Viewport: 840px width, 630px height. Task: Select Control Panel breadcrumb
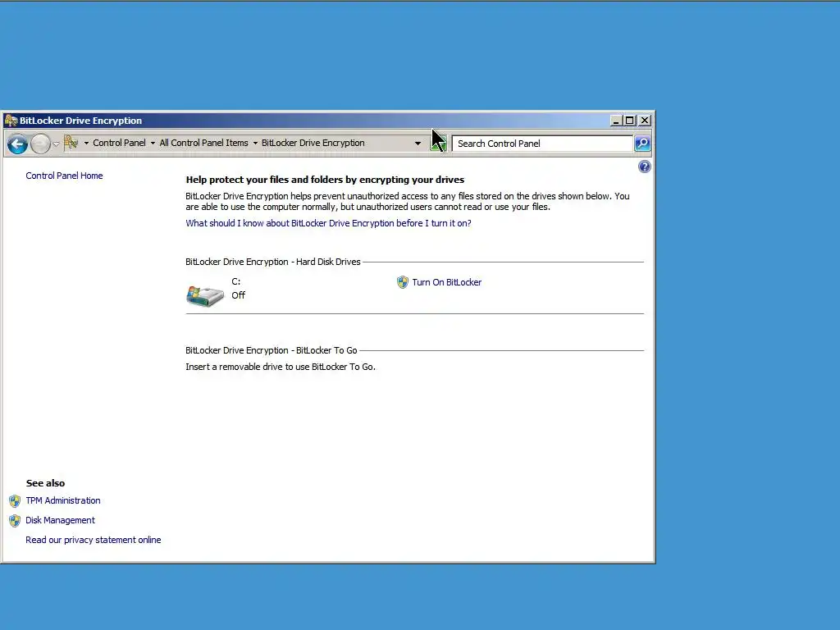coord(119,143)
